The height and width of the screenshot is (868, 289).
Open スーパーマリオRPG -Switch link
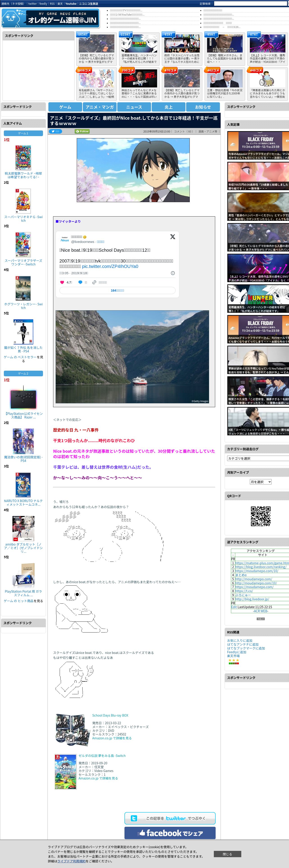(23, 219)
